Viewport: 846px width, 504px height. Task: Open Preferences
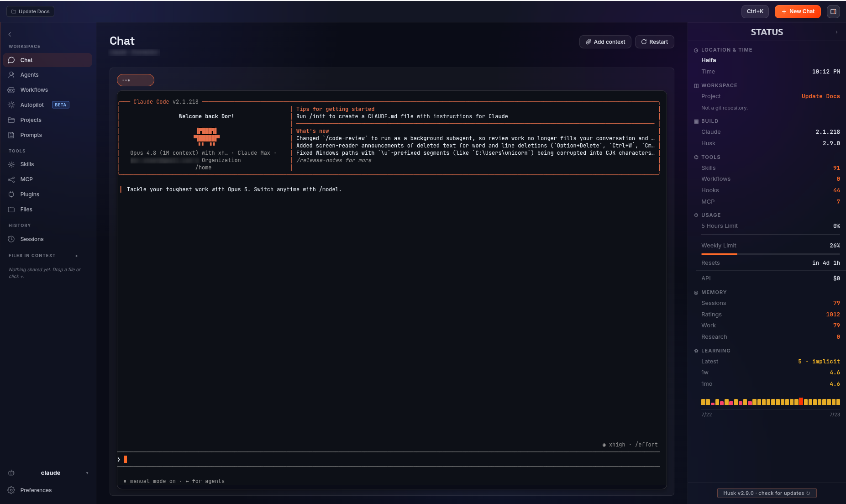(x=47, y=490)
